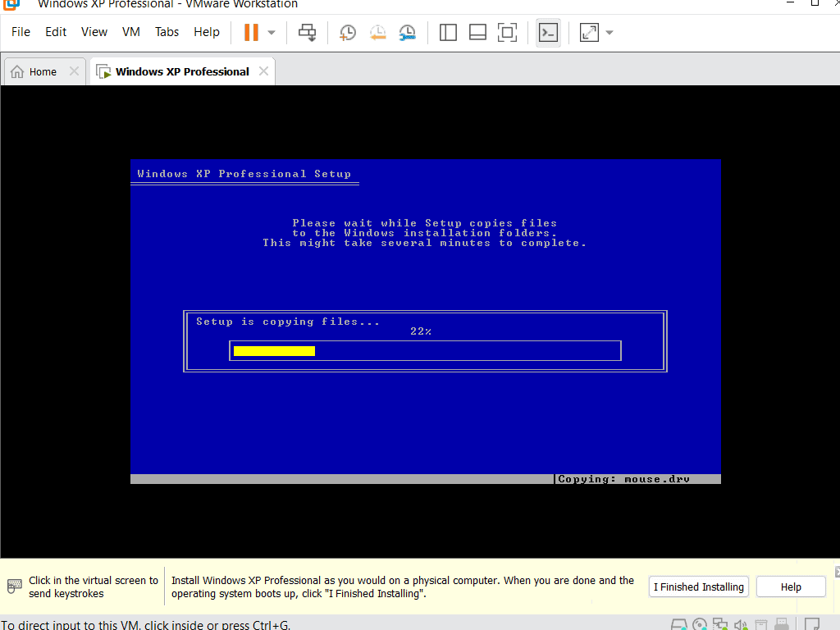
Task: Toggle the thumbnail bar view
Action: pyautogui.click(x=477, y=32)
